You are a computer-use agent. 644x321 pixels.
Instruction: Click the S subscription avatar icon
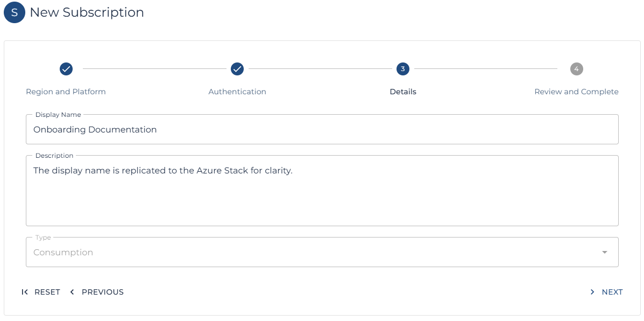coord(15,12)
